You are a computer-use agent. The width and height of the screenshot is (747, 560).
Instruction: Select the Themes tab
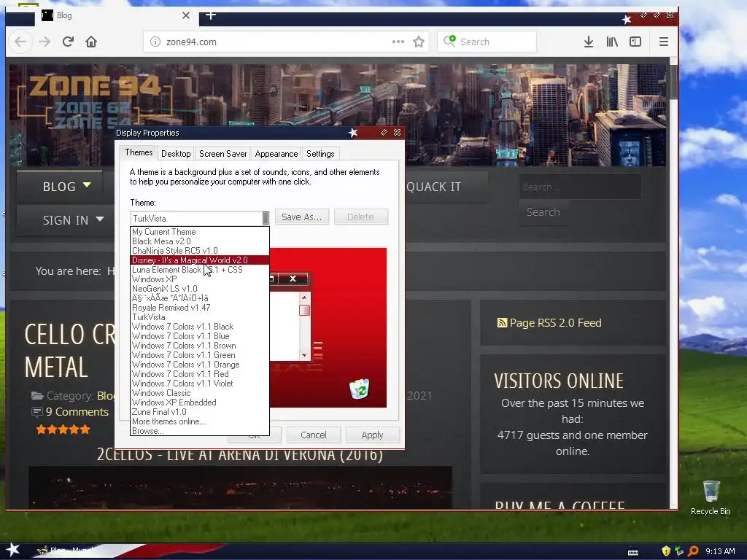point(139,152)
